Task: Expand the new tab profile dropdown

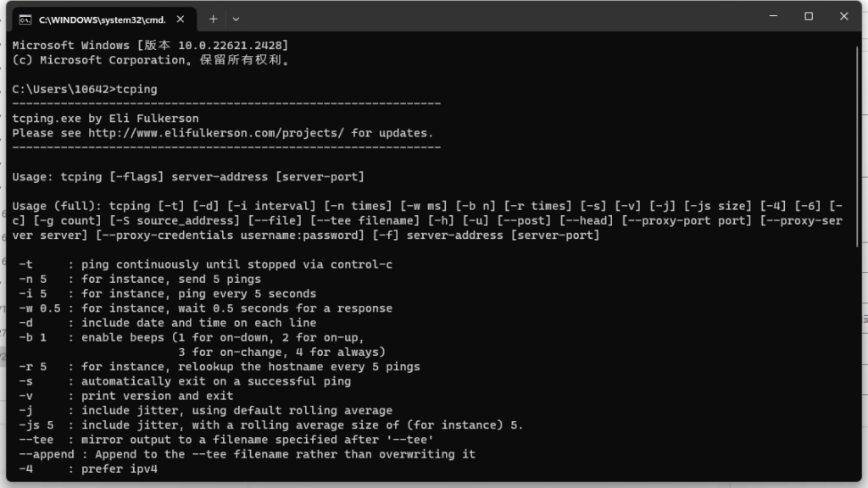Action: coord(236,18)
